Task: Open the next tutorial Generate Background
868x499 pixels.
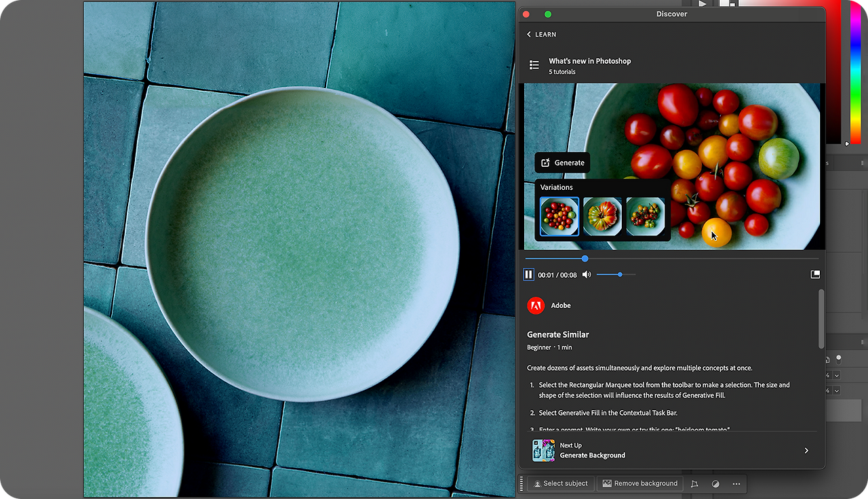Action: click(x=671, y=450)
